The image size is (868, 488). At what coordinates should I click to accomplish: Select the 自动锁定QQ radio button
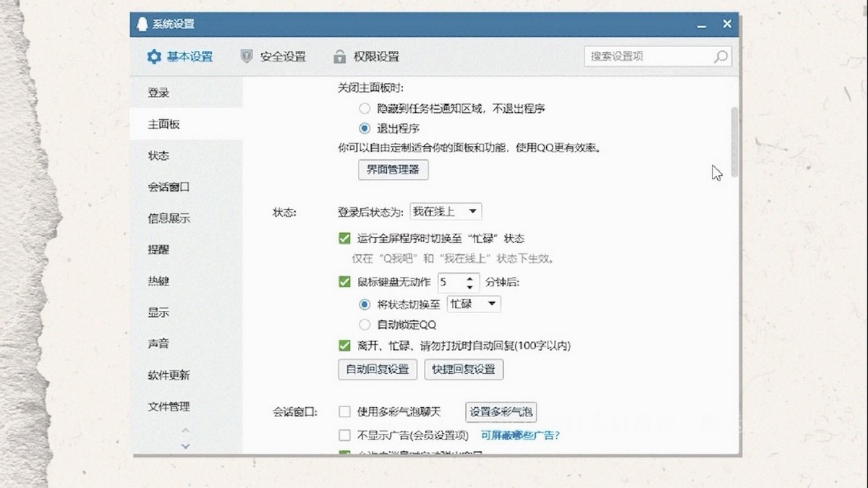[365, 324]
